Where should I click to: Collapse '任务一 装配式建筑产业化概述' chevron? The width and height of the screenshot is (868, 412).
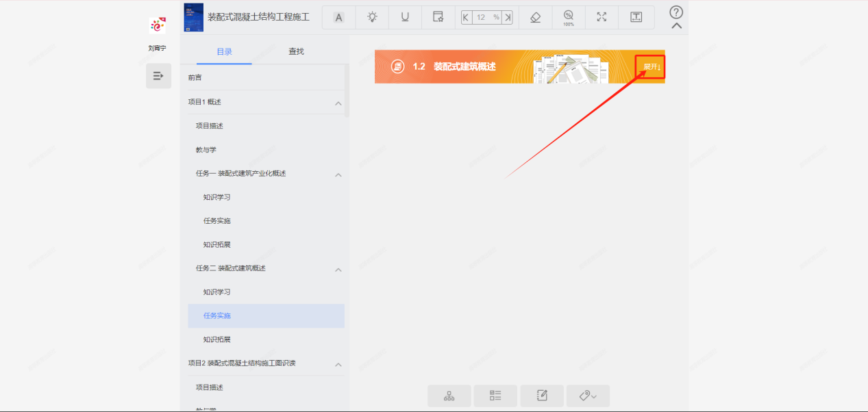point(338,175)
